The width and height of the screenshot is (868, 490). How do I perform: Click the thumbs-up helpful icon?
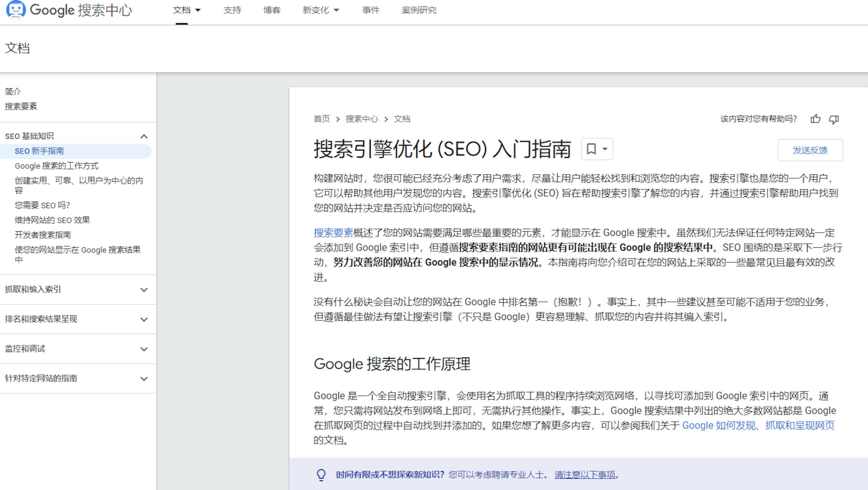pyautogui.click(x=815, y=119)
